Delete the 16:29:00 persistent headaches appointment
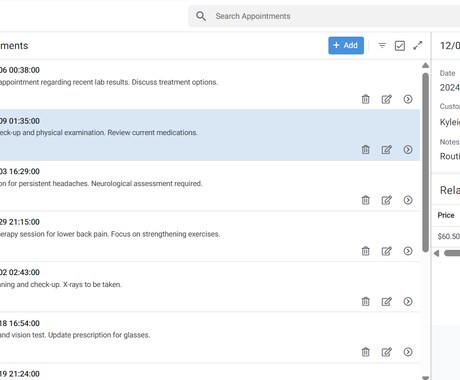Screen dimensions: 460x380 point(366,200)
